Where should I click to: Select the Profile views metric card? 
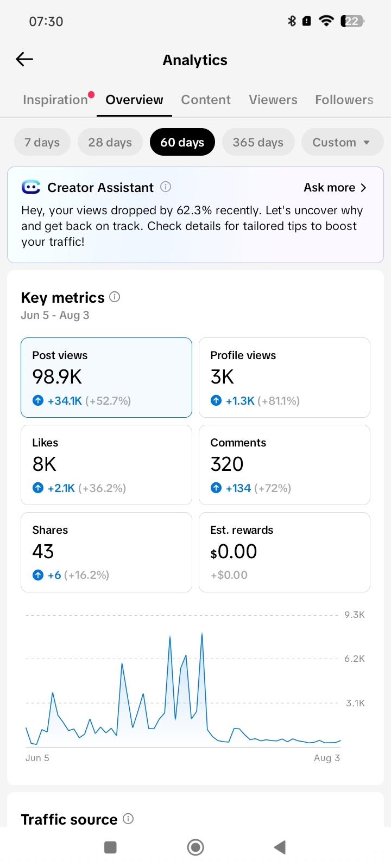pyautogui.click(x=285, y=378)
